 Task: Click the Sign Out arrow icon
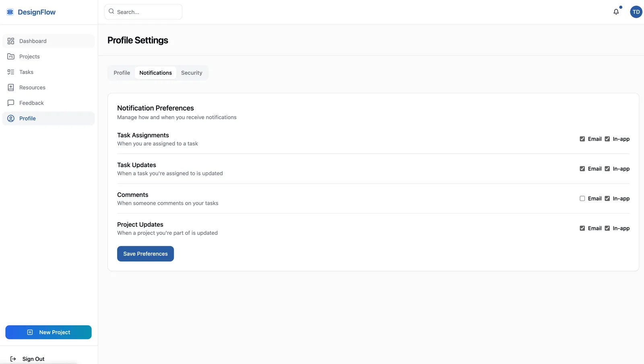13,359
